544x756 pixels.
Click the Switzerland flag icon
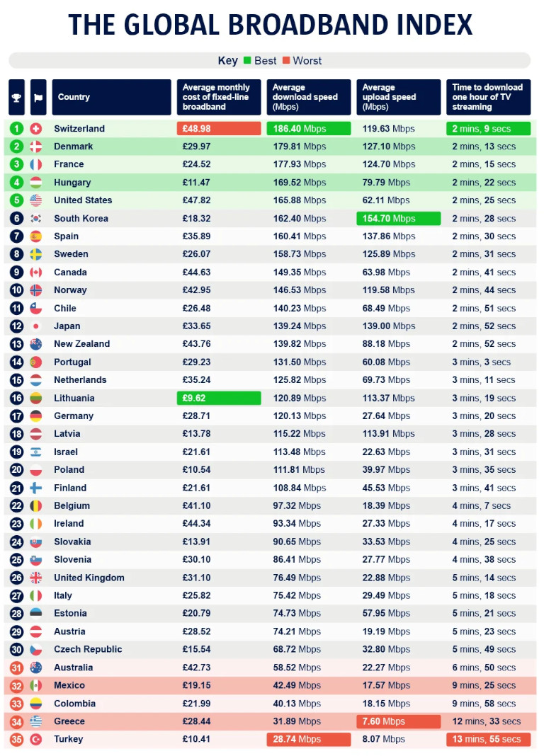[35, 129]
